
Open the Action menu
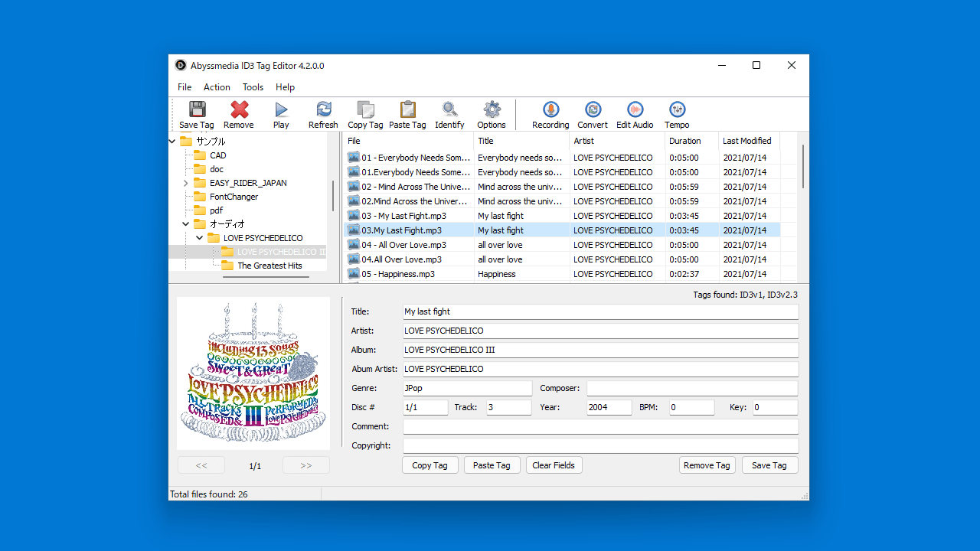[x=217, y=87]
